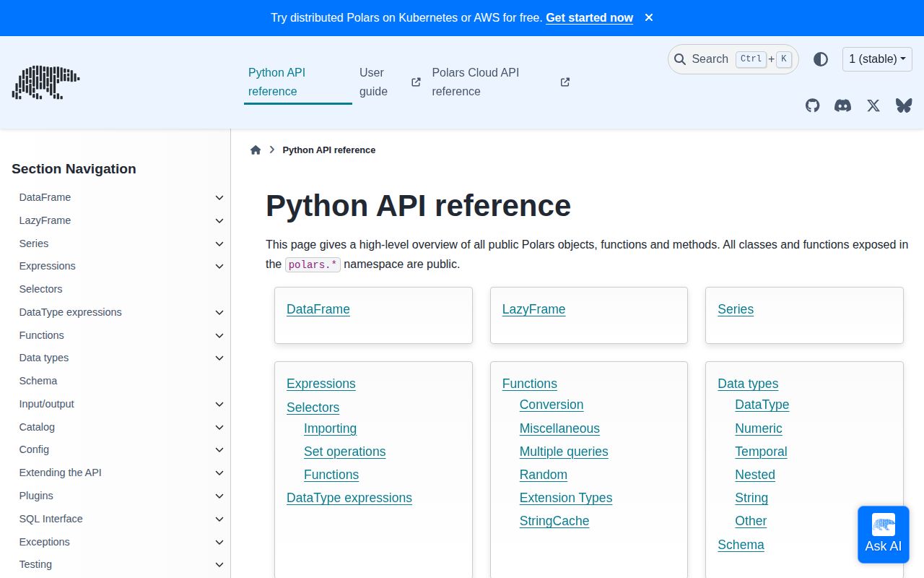This screenshot has height=578, width=924.
Task: Go to Nested under Data types
Action: tap(755, 475)
